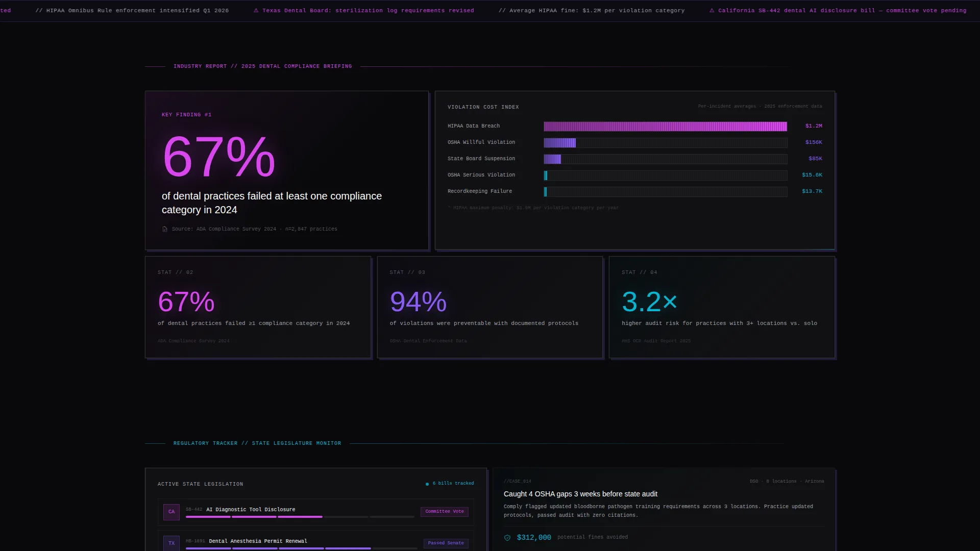Click the OSHA Serious Violation label

(x=481, y=175)
